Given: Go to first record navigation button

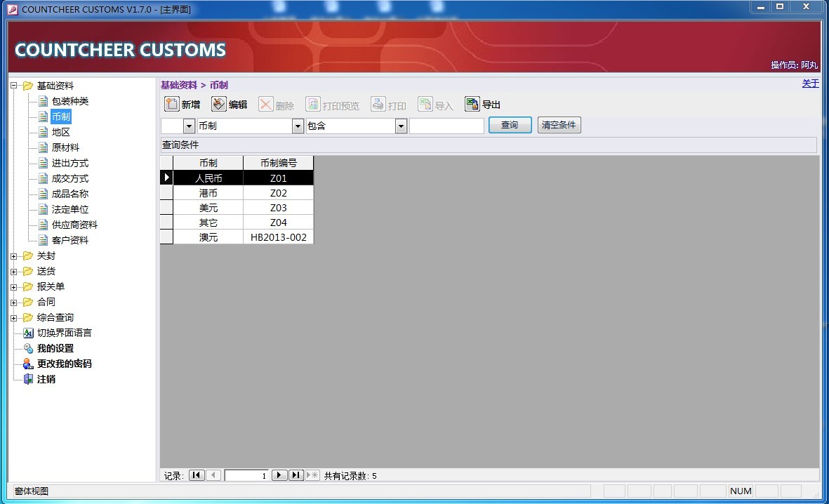Looking at the screenshot, I should click(x=196, y=475).
